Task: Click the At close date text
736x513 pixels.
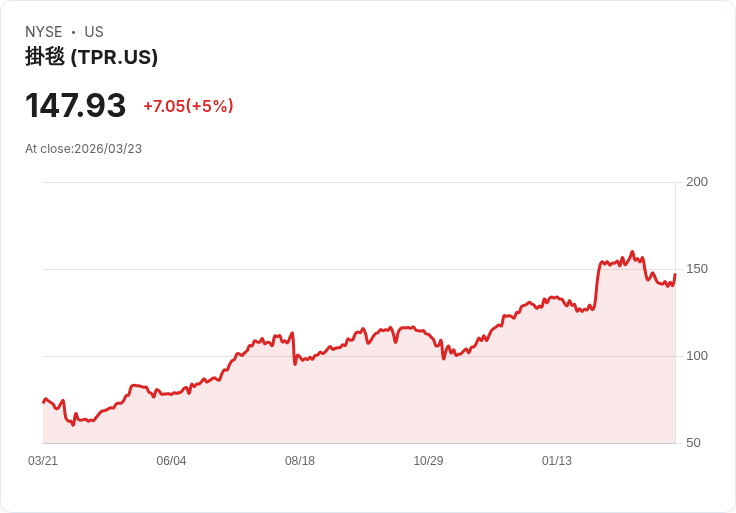Action: coord(84,149)
